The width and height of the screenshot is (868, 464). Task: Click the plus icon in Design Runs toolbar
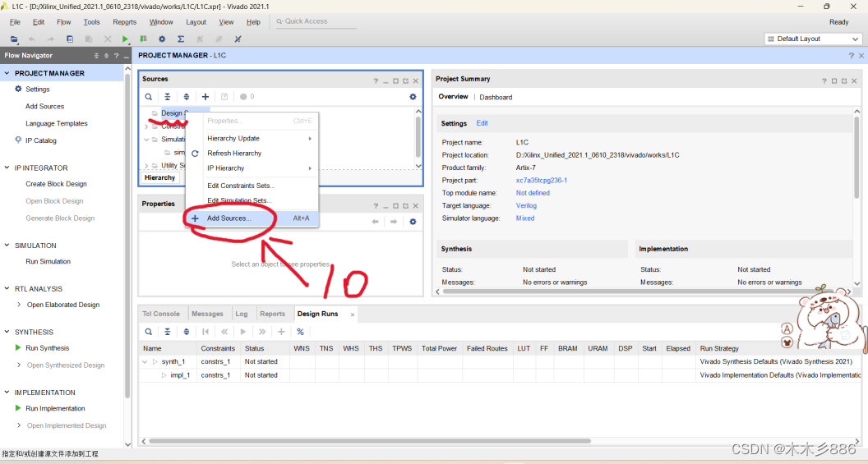click(x=281, y=332)
